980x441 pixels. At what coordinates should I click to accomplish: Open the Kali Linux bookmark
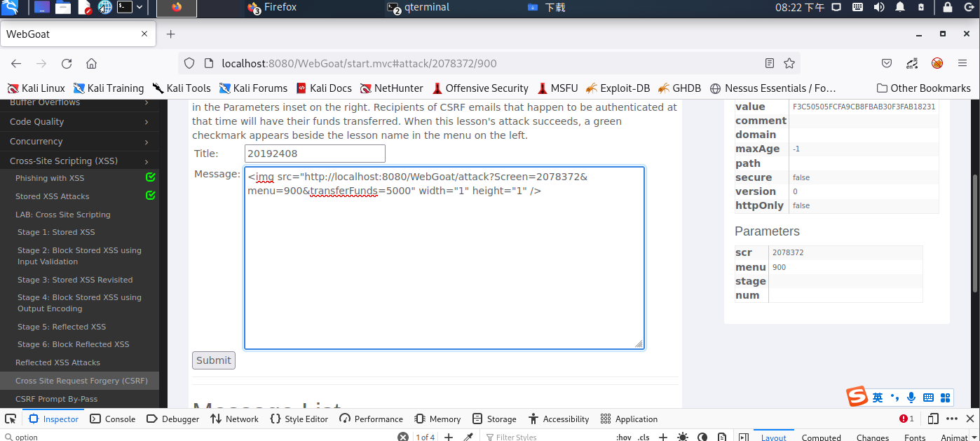pos(36,88)
